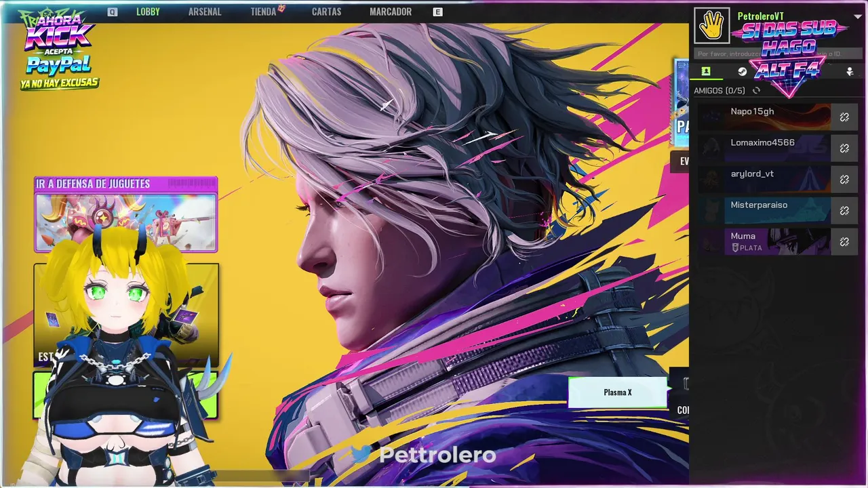This screenshot has height=488, width=868.
Task: Click the E key navigation hint
Action: [x=437, y=12]
